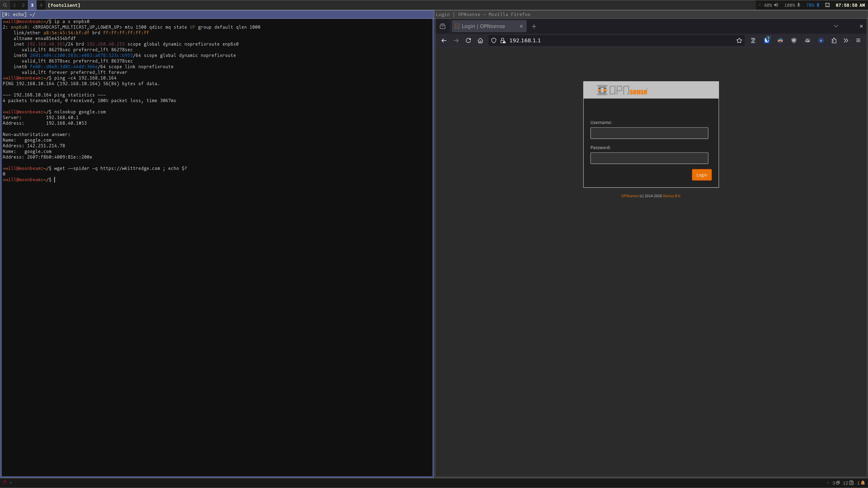This screenshot has width=868, height=488.
Task: Go to the Firefox home page
Action: 481,40
